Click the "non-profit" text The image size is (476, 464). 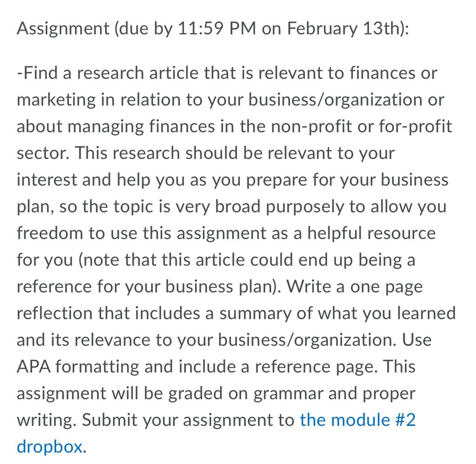pyautogui.click(x=311, y=127)
